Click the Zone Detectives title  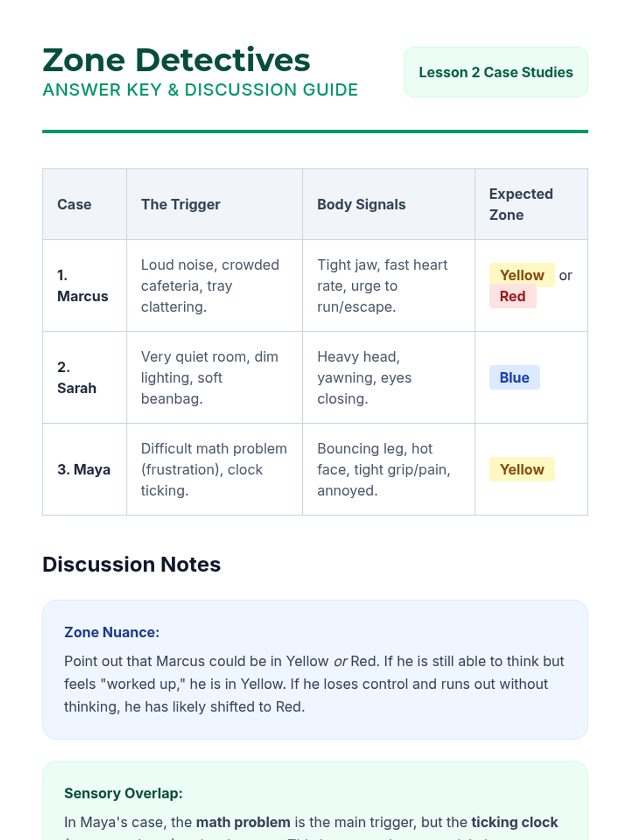coord(176,60)
